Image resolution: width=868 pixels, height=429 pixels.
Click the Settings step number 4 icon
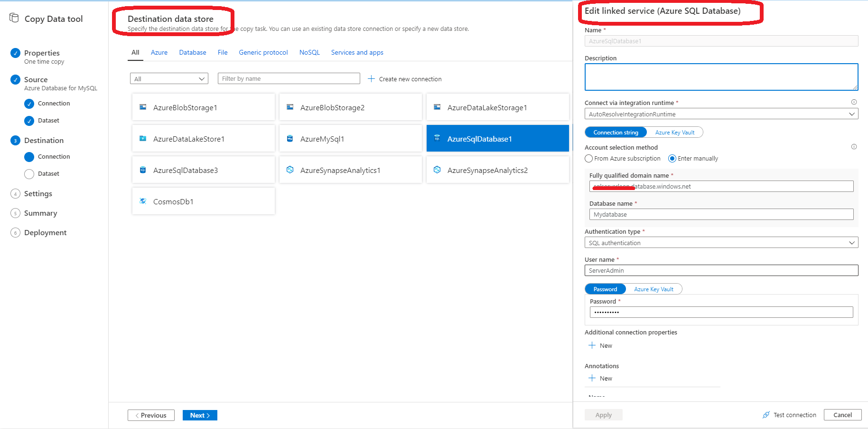[15, 193]
